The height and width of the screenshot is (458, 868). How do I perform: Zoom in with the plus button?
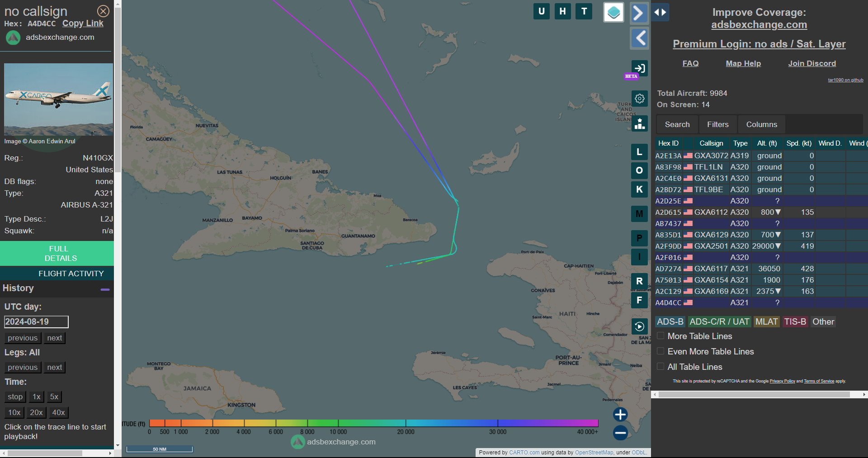point(620,415)
